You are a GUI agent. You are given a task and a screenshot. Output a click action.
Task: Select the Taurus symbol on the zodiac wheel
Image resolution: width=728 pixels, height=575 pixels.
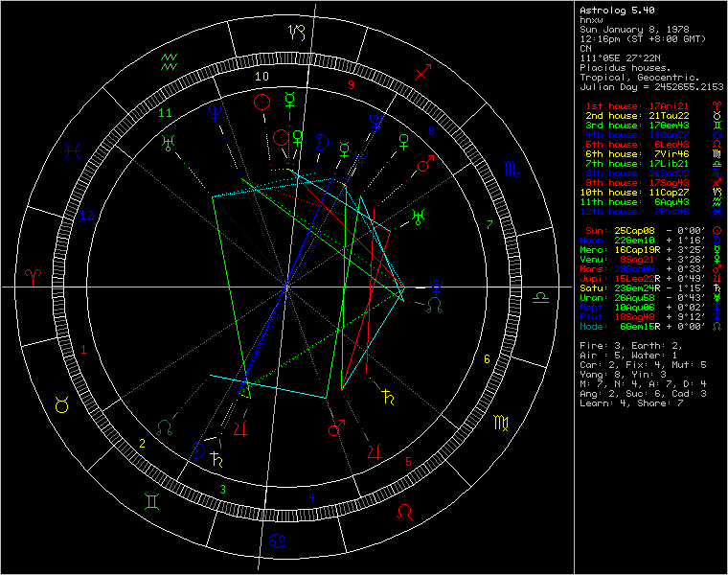tap(61, 406)
